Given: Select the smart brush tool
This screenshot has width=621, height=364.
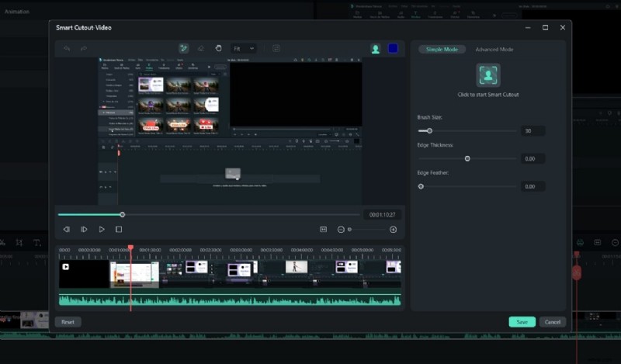Looking at the screenshot, I should click(183, 48).
